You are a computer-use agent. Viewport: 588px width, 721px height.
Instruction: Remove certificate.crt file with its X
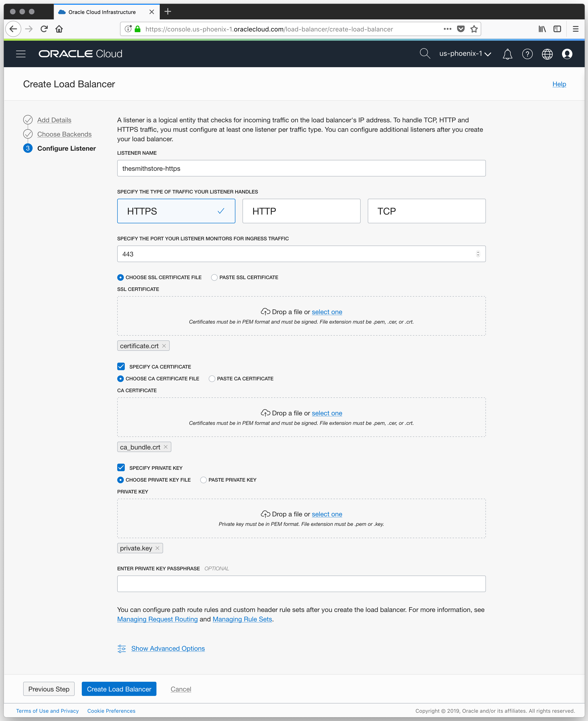(164, 346)
